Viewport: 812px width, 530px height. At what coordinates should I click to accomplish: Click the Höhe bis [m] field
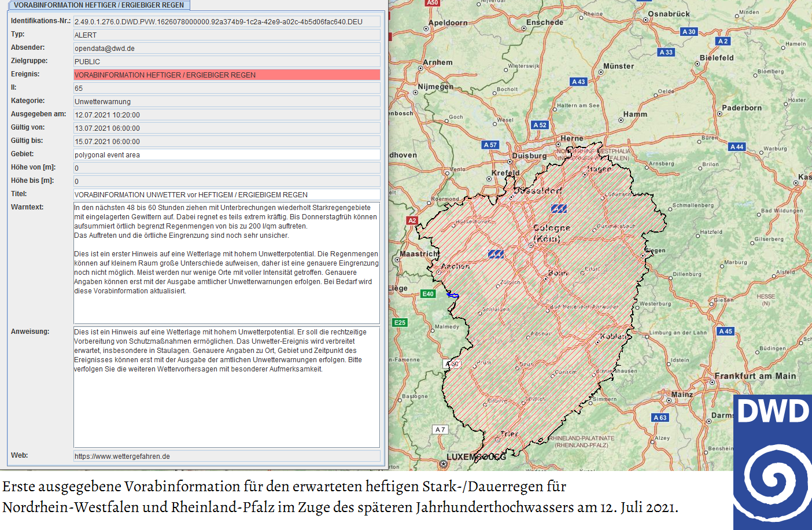tap(227, 181)
